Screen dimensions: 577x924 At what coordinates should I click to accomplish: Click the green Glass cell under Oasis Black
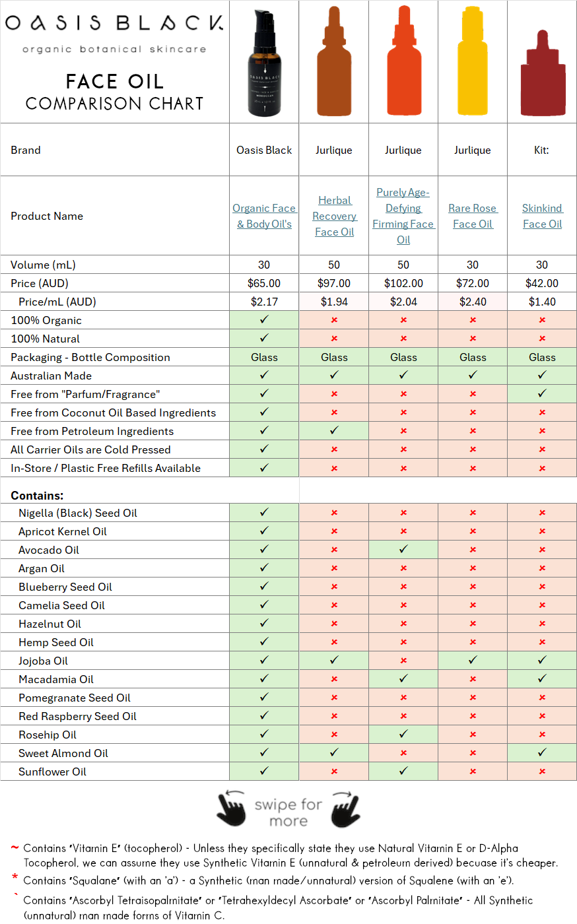(263, 357)
